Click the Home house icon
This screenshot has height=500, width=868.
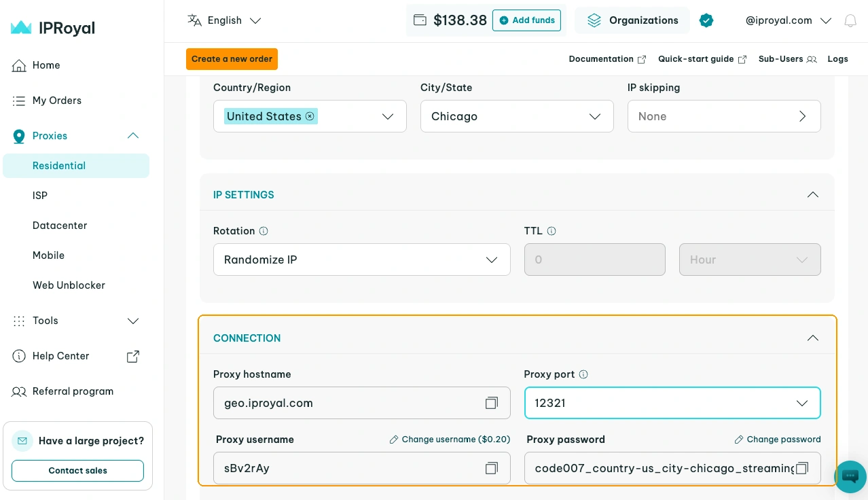(x=19, y=65)
